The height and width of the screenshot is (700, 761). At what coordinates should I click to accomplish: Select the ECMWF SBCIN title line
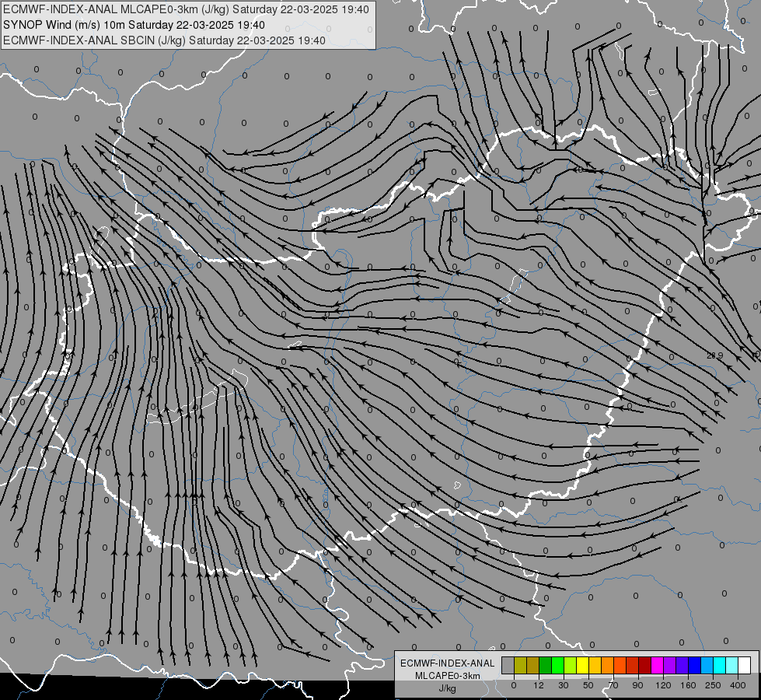pos(164,40)
